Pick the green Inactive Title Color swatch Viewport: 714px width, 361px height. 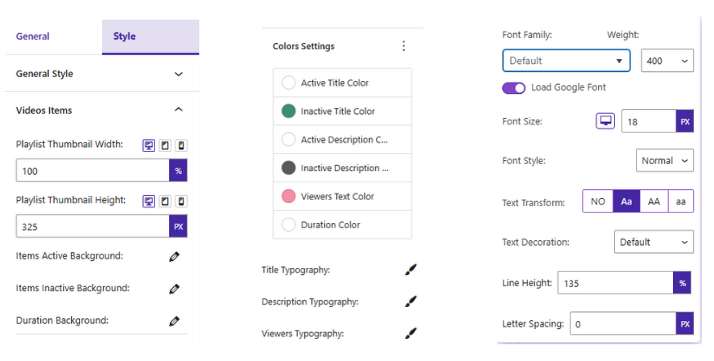(x=288, y=111)
